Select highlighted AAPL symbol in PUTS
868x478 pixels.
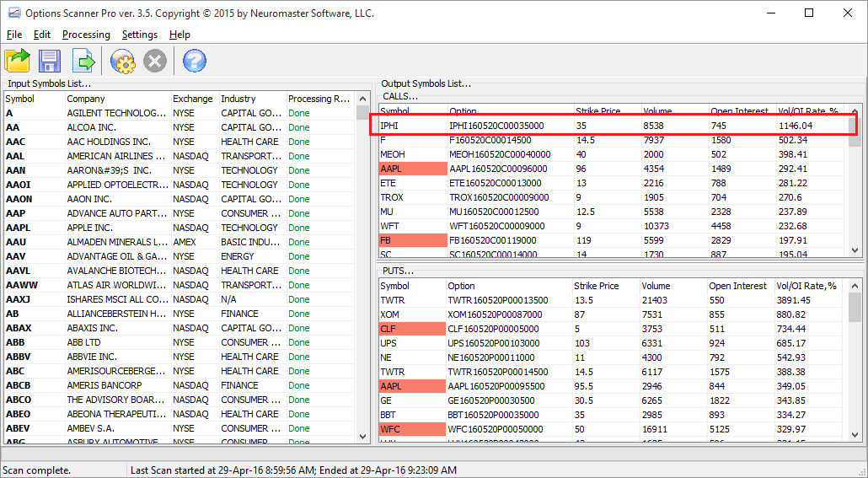pyautogui.click(x=412, y=386)
